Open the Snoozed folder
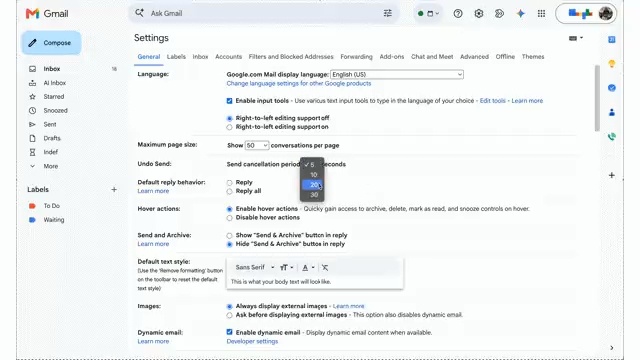Viewport: 640px width, 360px height. point(55,111)
